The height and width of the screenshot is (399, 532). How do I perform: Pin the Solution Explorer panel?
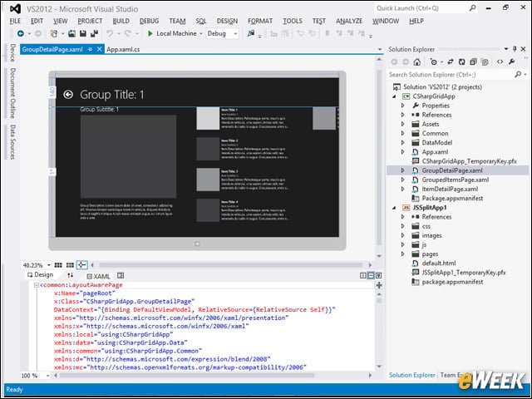pyautogui.click(x=515, y=49)
